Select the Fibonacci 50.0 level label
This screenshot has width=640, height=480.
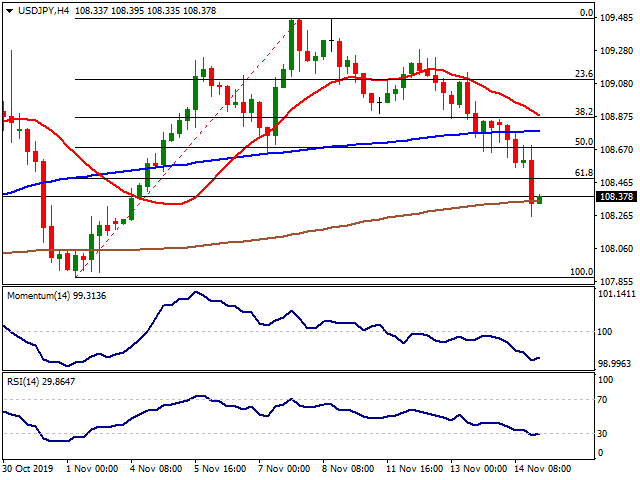[584, 142]
